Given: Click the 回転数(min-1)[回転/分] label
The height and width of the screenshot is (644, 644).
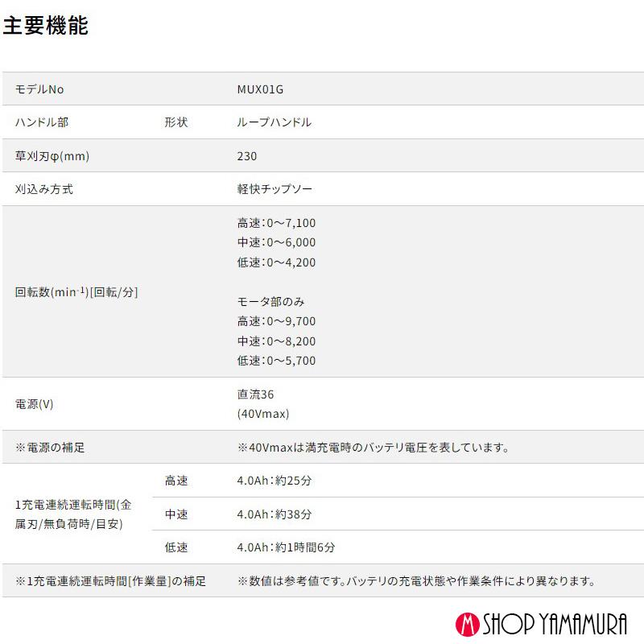Looking at the screenshot, I should [x=75, y=293].
